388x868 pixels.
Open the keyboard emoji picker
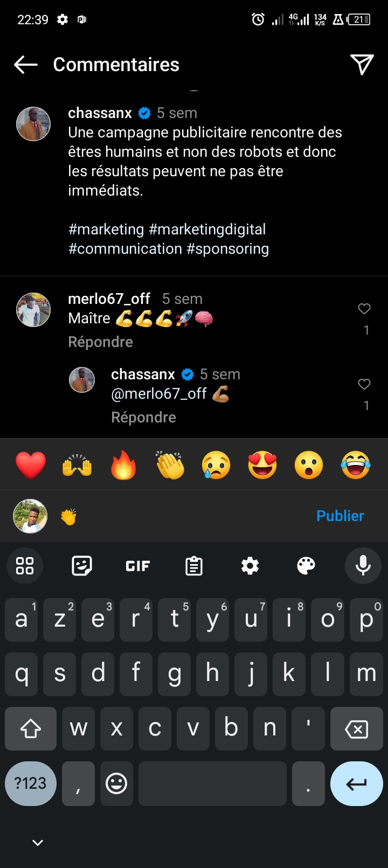116,783
